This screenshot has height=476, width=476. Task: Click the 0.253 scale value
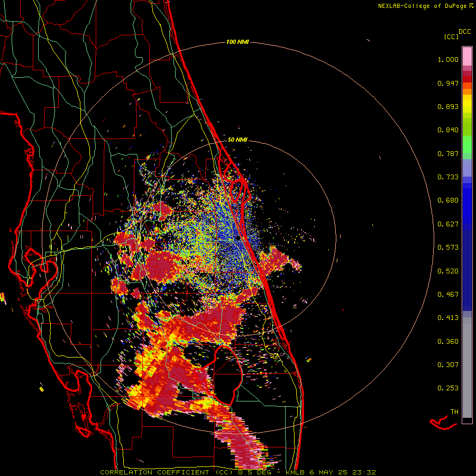click(x=448, y=388)
